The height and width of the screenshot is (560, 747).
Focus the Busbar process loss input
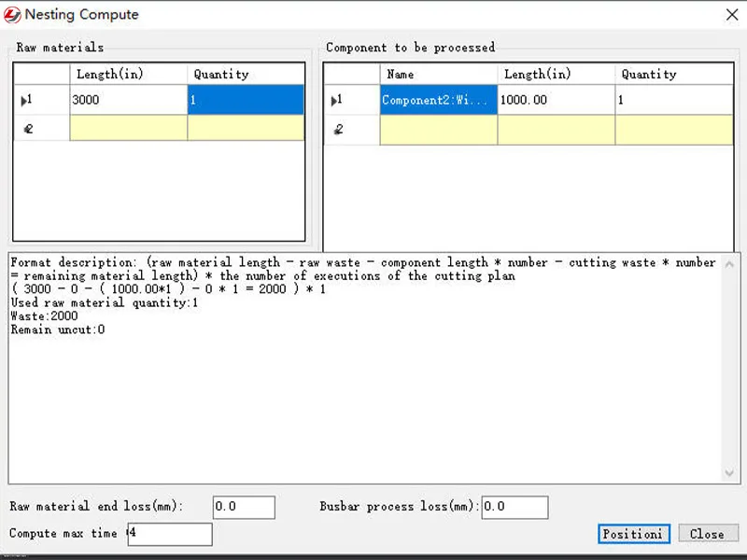coord(514,507)
